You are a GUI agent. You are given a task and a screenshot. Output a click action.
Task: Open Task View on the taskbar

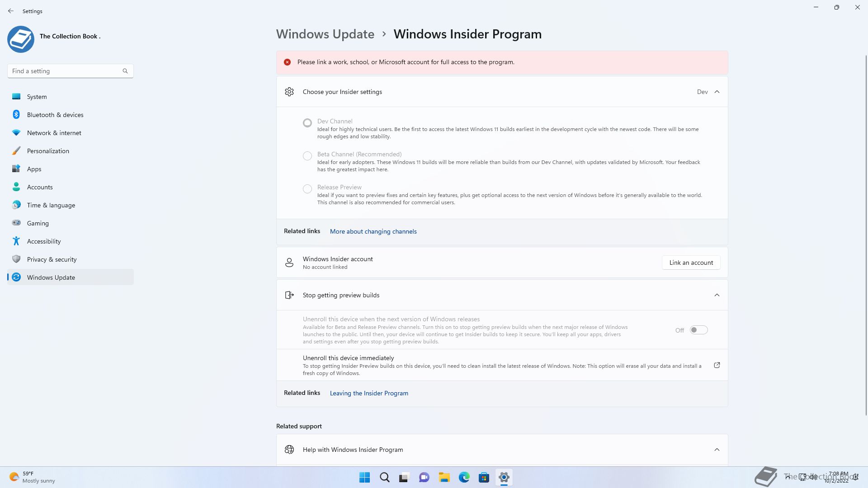404,477
